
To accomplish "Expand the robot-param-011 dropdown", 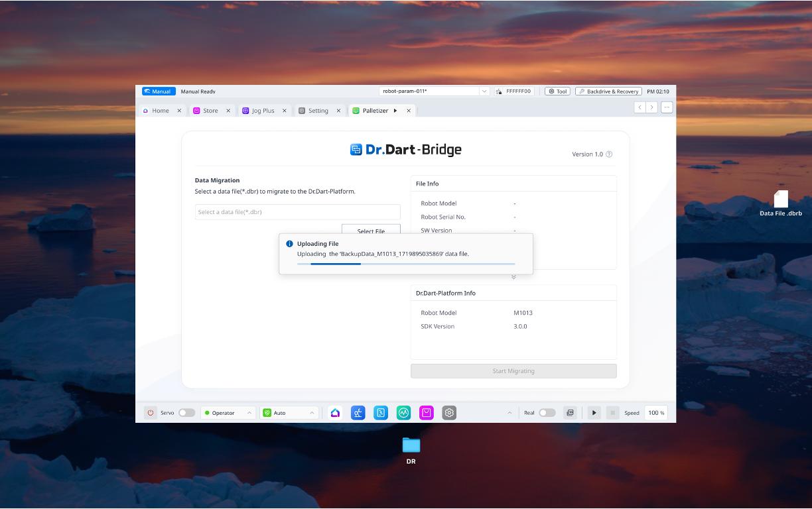I will [x=484, y=91].
